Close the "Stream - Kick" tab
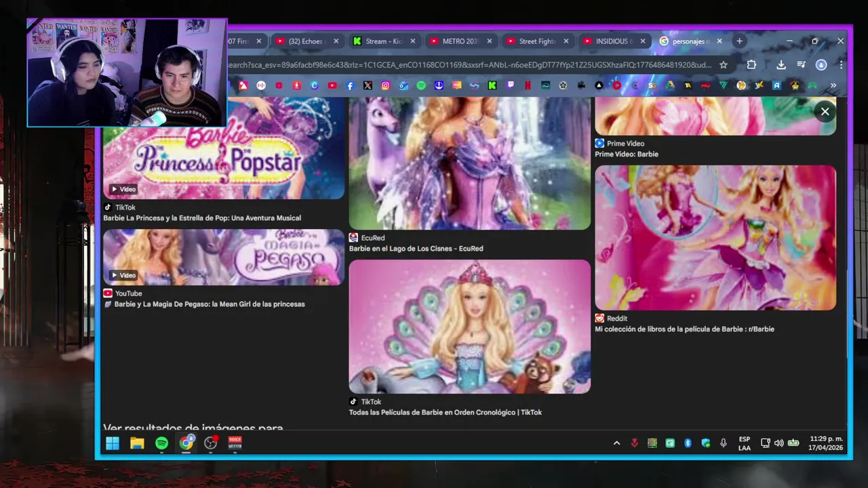Screen dimensions: 868x488 pyautogui.click(x=412, y=41)
